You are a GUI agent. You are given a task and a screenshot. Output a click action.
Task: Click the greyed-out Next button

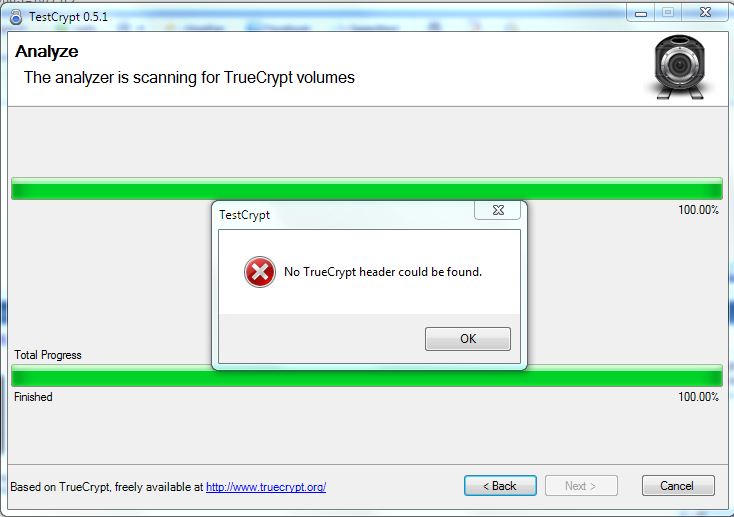click(581, 486)
